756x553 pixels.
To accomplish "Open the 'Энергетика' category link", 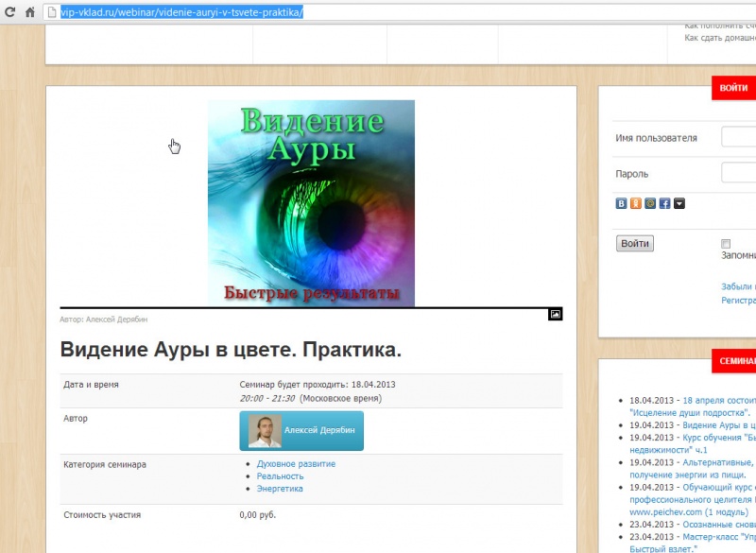I will click(280, 489).
